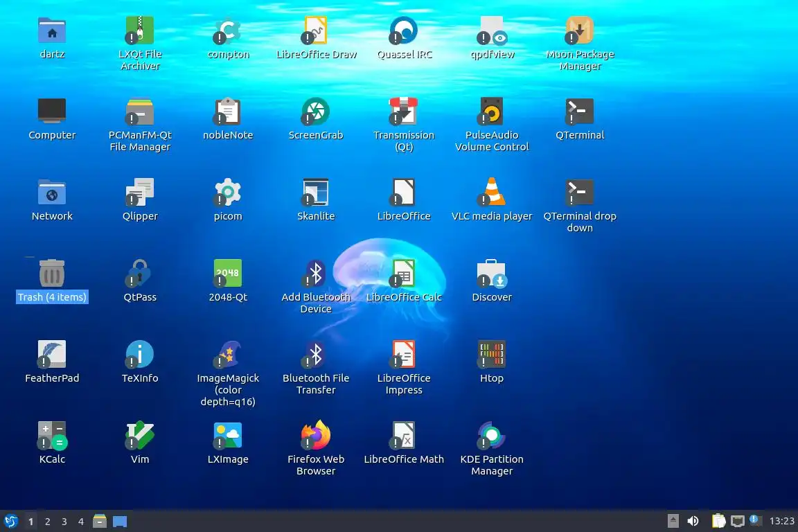Screen dimensions: 798x532
Task: Open the QtPass shortcut
Action: tap(140, 274)
